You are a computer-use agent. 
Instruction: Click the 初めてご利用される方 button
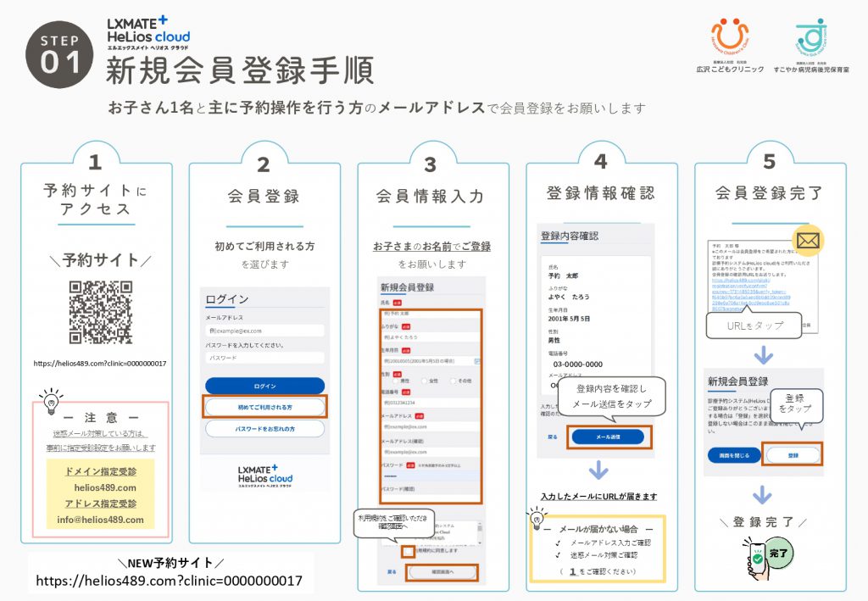[x=264, y=408]
